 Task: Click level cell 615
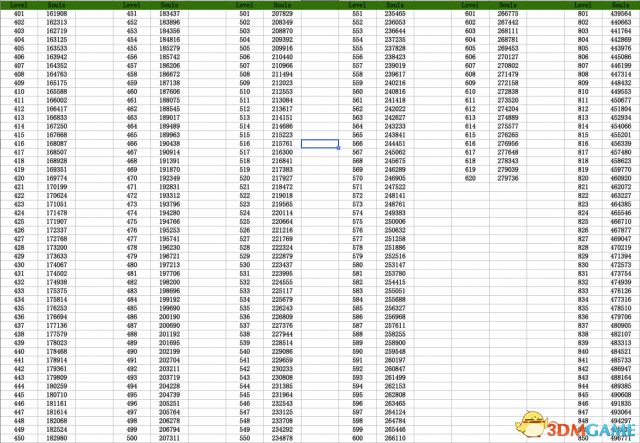click(x=470, y=135)
